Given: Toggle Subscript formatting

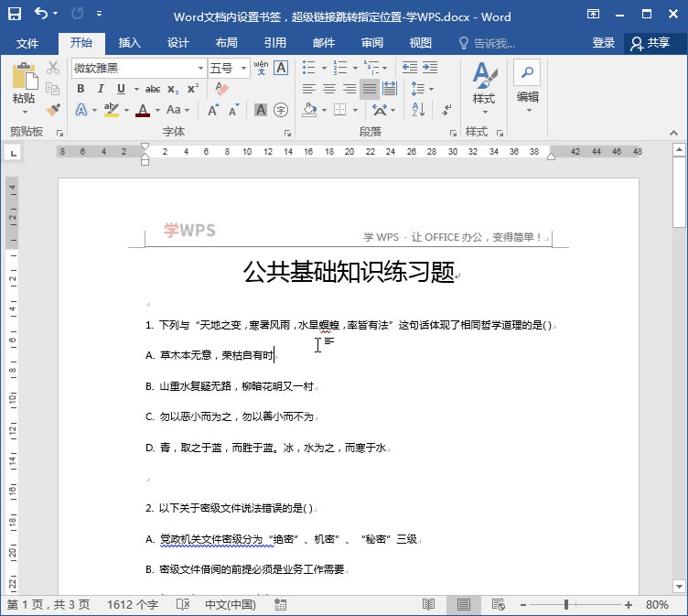Looking at the screenshot, I should coord(174,89).
